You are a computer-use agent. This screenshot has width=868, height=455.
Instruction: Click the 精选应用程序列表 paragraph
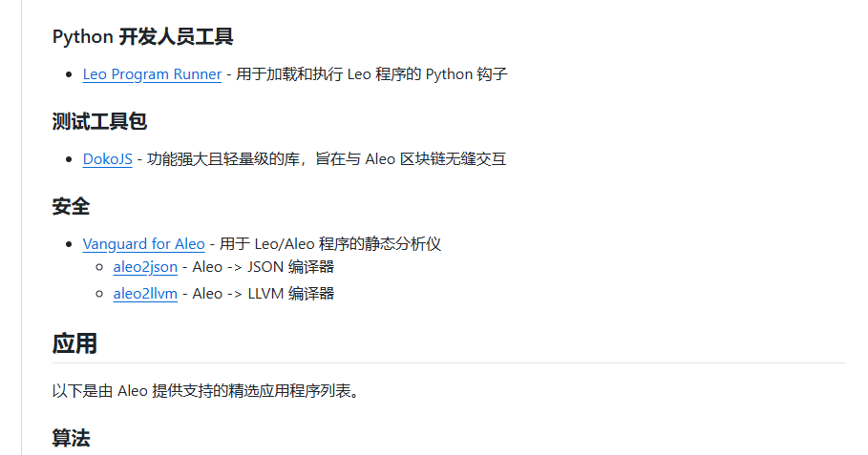207,391
